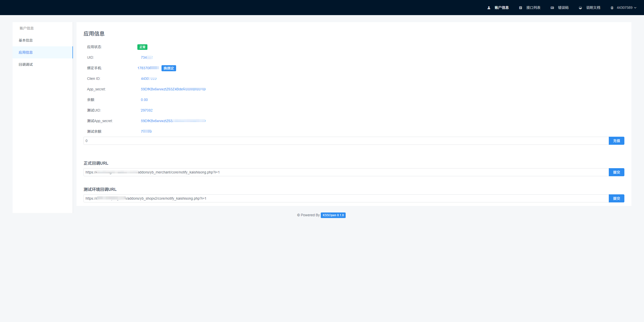Open the 错误码 menu item
This screenshot has width=644, height=322.
pyautogui.click(x=563, y=8)
